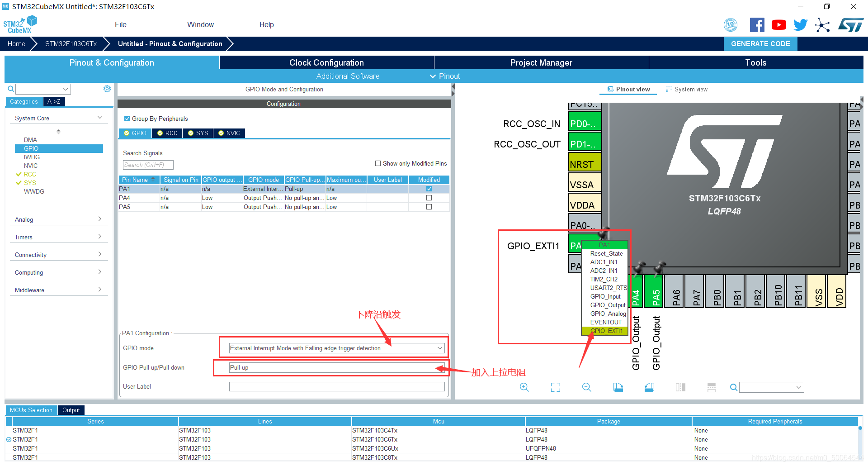Select the STM32F103C4Tx MCU row

[x=432, y=430]
